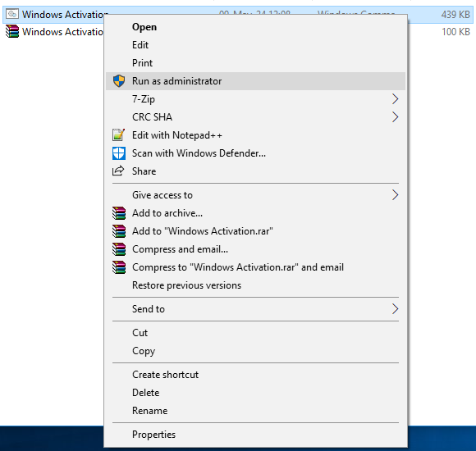The image size is (476, 451).
Task: Click the Share arrow icon
Action: coord(118,171)
